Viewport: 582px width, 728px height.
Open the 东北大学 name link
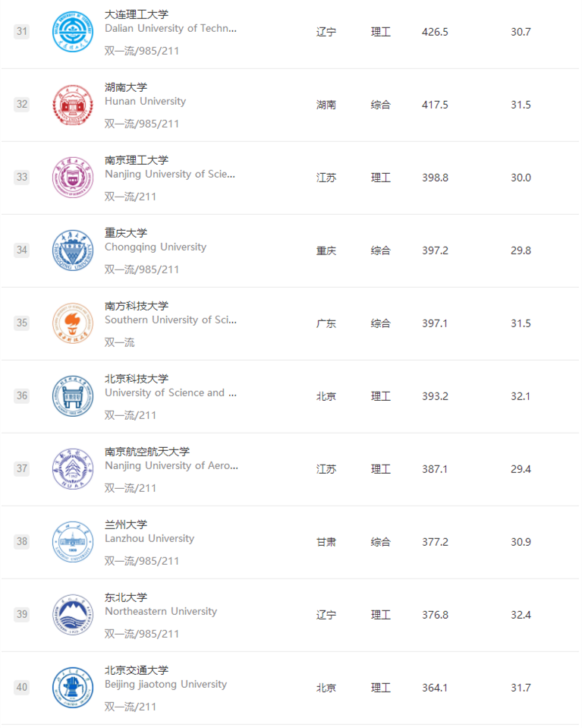tap(126, 597)
